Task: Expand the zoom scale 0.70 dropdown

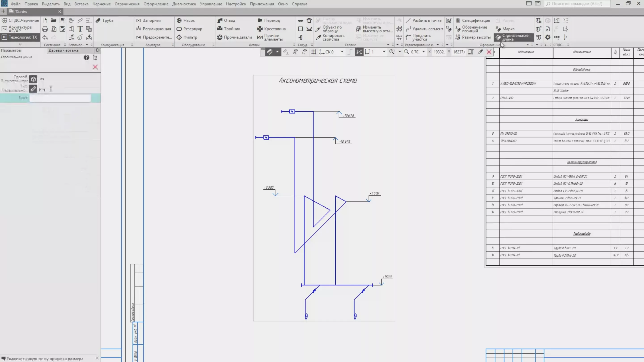Action: tap(424, 52)
